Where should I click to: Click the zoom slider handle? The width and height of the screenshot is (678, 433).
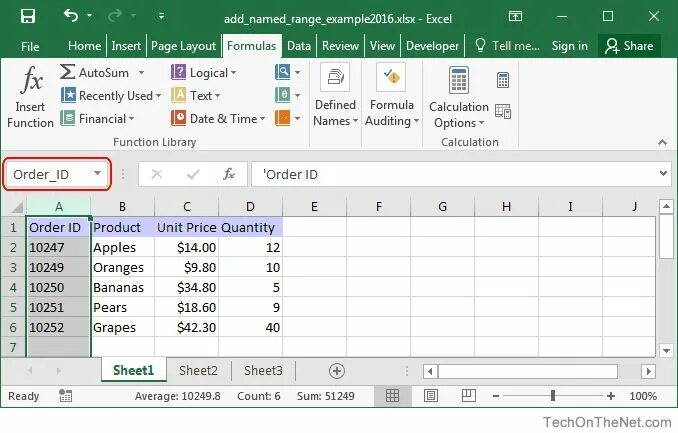click(x=553, y=395)
